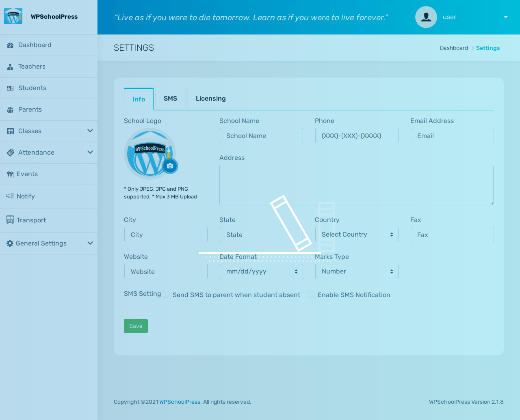Open the Teachers menu item
This screenshot has height=420, width=520.
pos(49,67)
